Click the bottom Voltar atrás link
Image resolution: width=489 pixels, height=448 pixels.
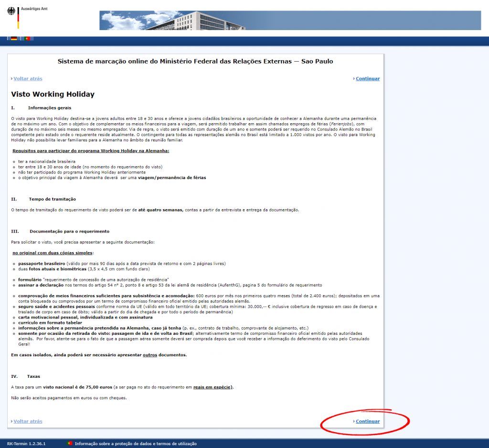(x=28, y=421)
